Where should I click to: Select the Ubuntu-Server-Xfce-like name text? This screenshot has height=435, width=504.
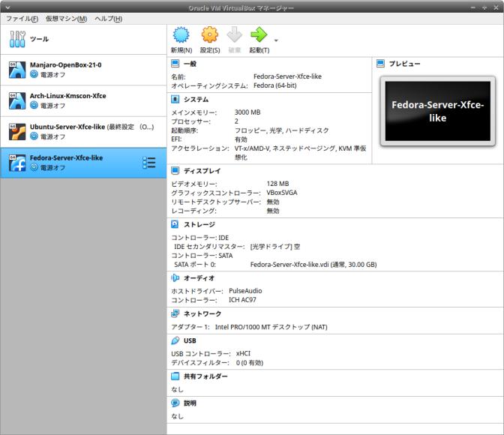[67, 127]
